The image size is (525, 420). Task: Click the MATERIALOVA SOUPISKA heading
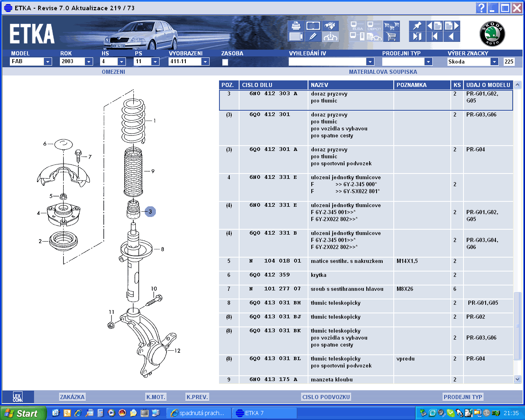pos(383,72)
